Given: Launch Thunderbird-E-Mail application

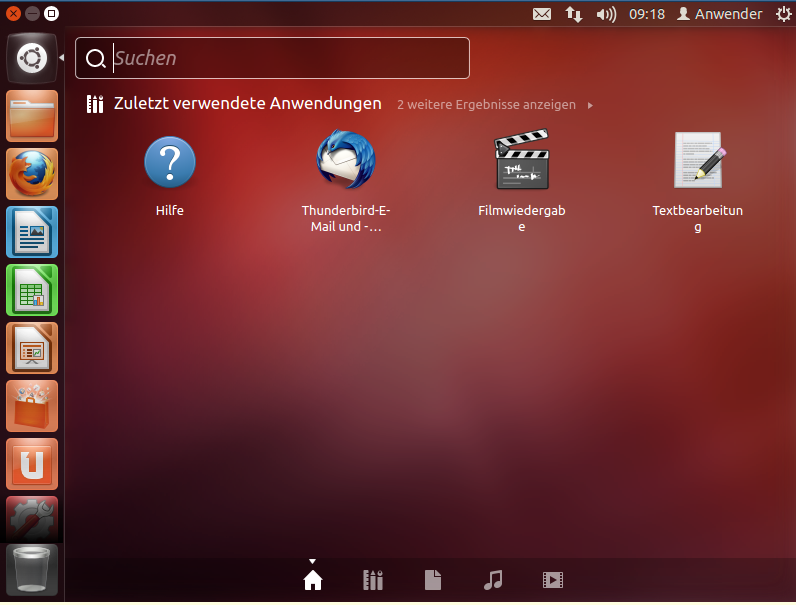Looking at the screenshot, I should [346, 182].
